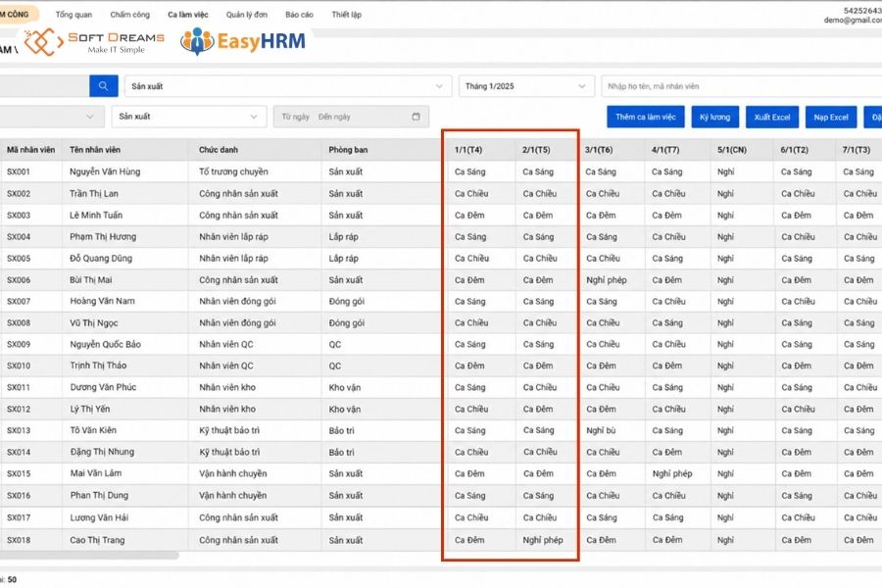Viewport: 882px width, 588px height.
Task: Select employee Lê Minh Tuấn
Action: (x=96, y=215)
